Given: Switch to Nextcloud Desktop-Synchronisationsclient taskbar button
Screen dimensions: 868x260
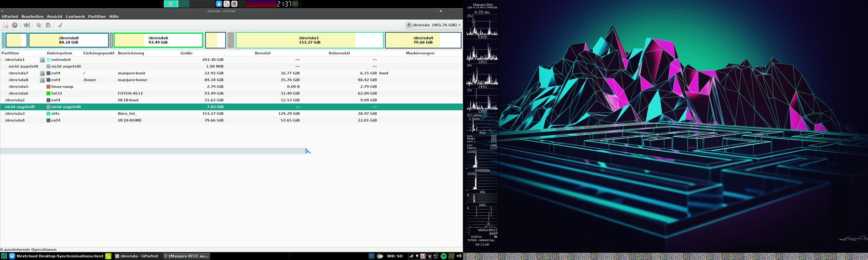Looking at the screenshot, I should 55,256.
